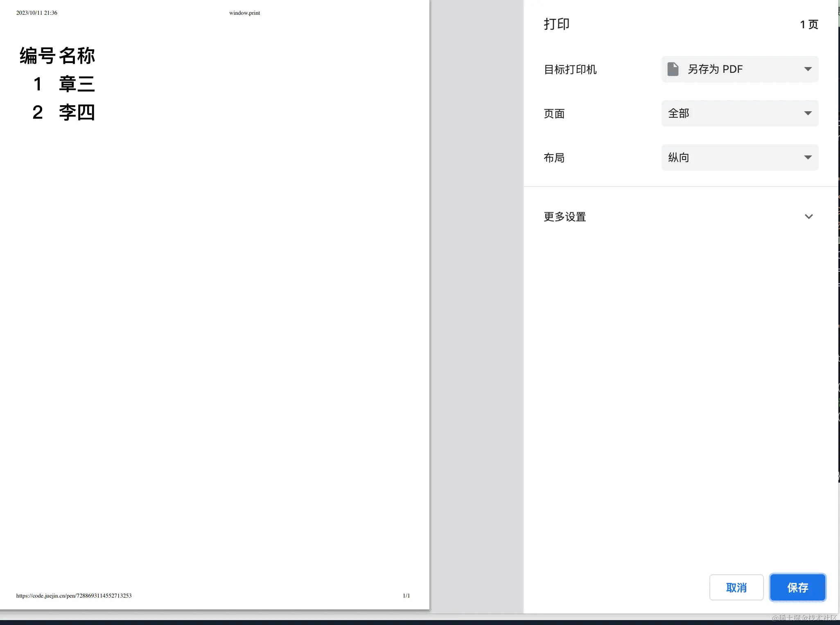Click the window.print title in preview header
Viewport: 840px width, 625px height.
click(244, 13)
